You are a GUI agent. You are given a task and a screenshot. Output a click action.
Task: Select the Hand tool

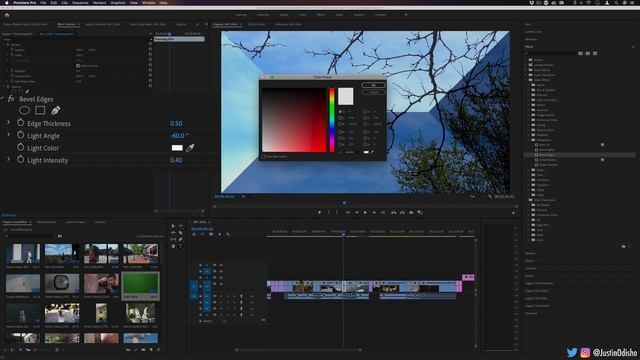(173, 246)
